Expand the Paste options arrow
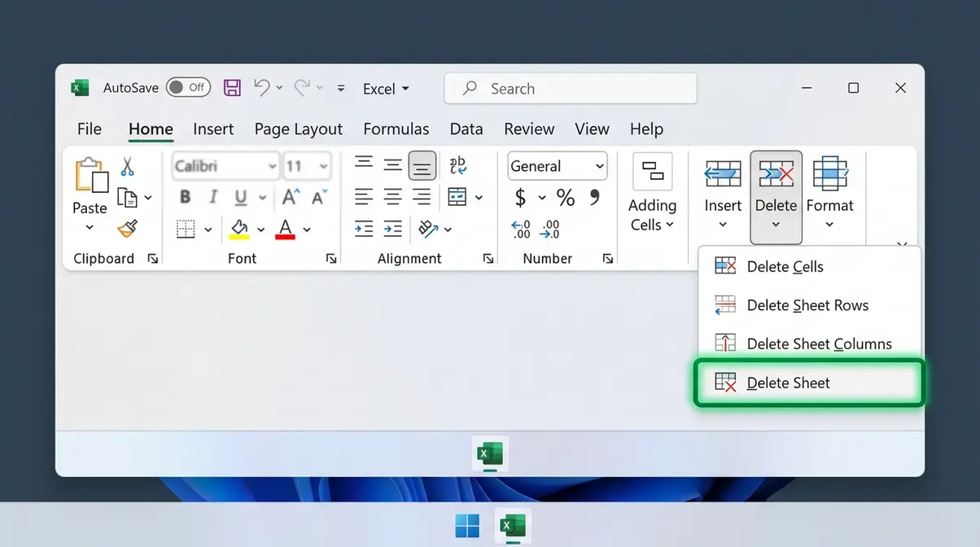980x547 pixels. click(x=90, y=228)
